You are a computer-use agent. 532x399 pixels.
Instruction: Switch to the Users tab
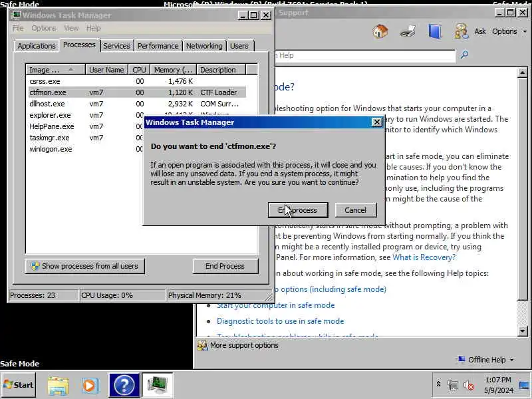tap(239, 46)
